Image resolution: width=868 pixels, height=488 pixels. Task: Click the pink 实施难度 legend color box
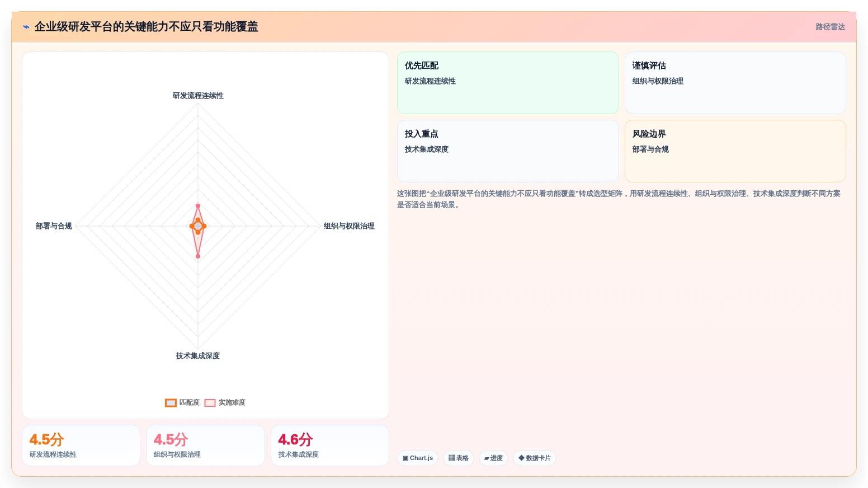[210, 403]
